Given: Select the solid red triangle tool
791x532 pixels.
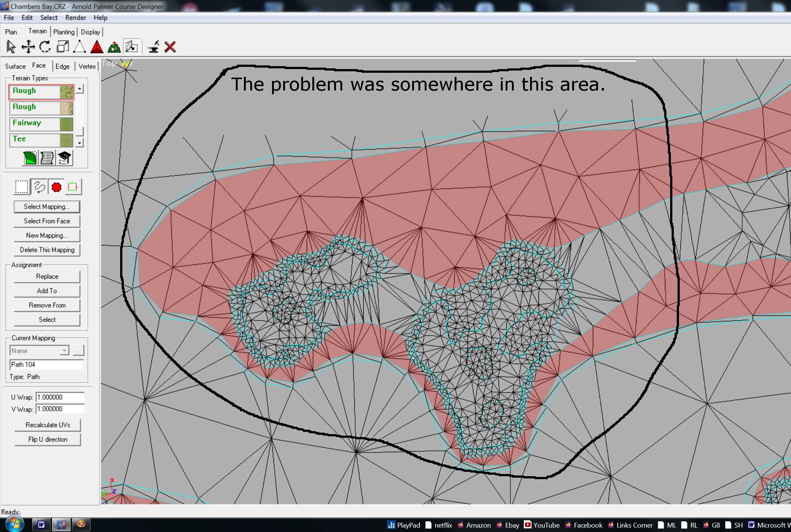Looking at the screenshot, I should coord(97,47).
